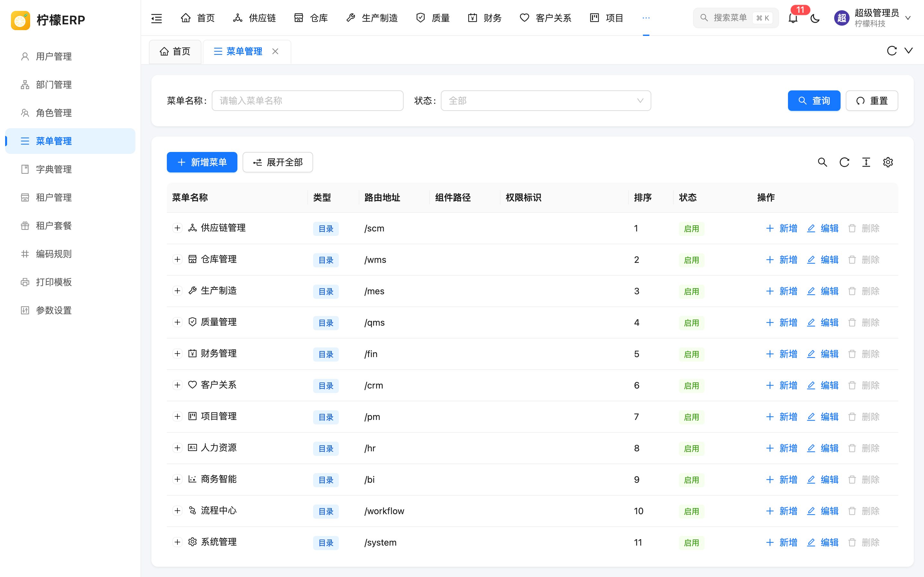Open the top nav more menu ellipsis
Image resolution: width=924 pixels, height=577 pixels.
pyautogui.click(x=646, y=18)
